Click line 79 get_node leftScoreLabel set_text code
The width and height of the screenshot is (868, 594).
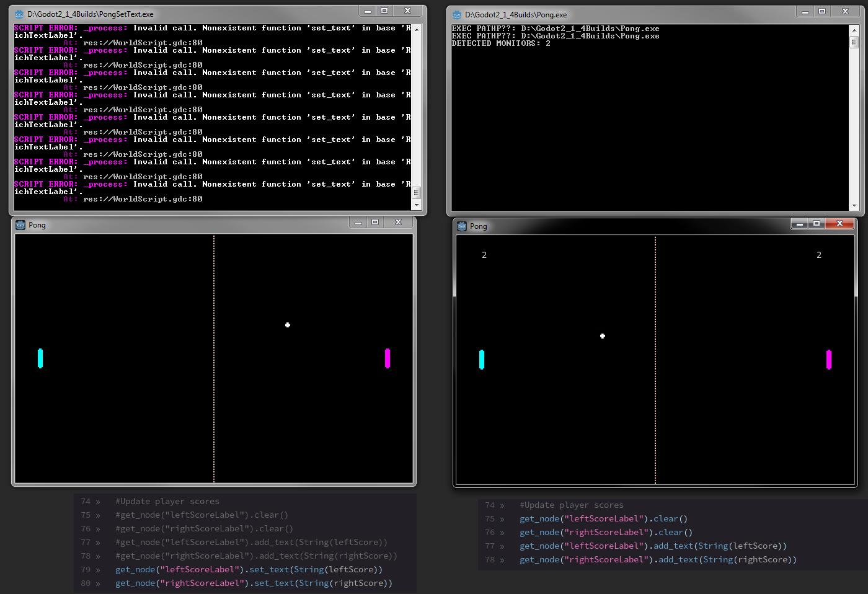[x=248, y=569]
